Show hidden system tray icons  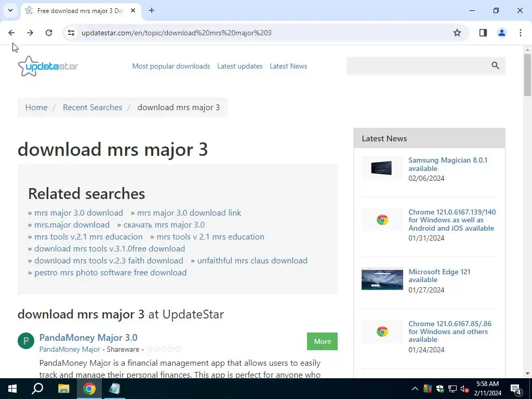(x=415, y=389)
